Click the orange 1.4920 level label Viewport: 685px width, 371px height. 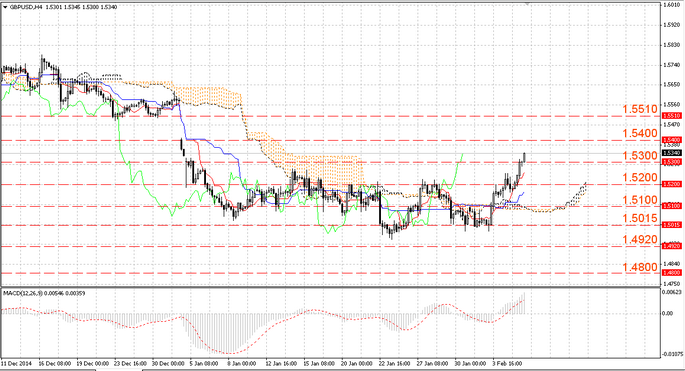(x=640, y=239)
